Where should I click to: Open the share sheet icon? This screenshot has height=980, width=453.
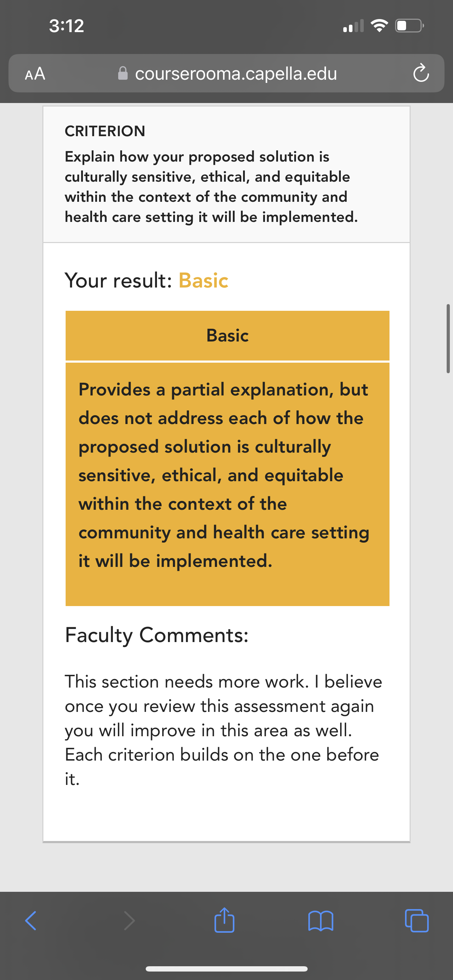coord(224,920)
